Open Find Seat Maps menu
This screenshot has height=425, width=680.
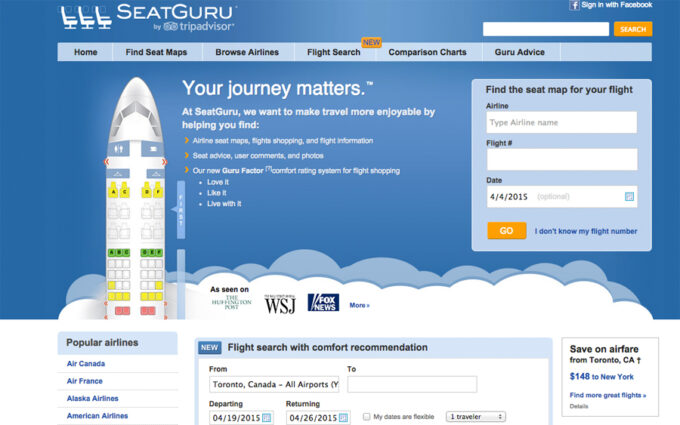click(x=156, y=52)
